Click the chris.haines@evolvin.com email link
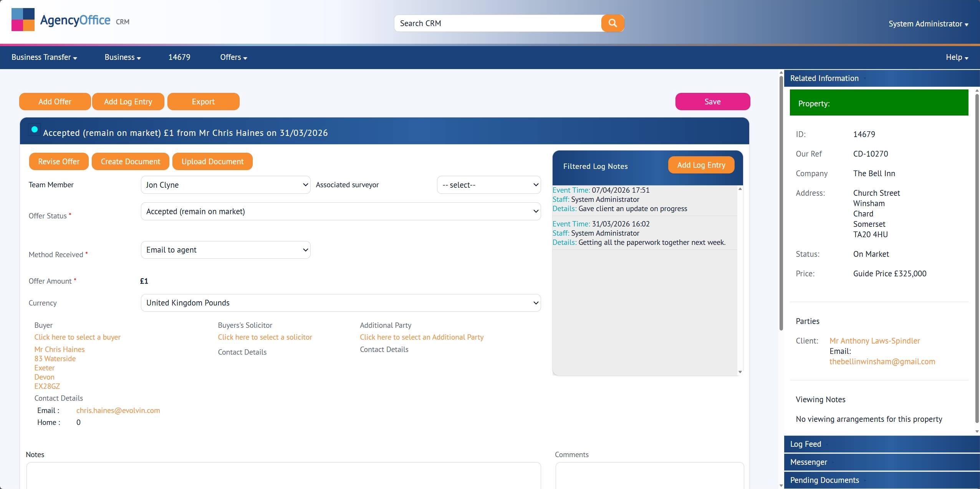This screenshot has width=980, height=489. (118, 410)
